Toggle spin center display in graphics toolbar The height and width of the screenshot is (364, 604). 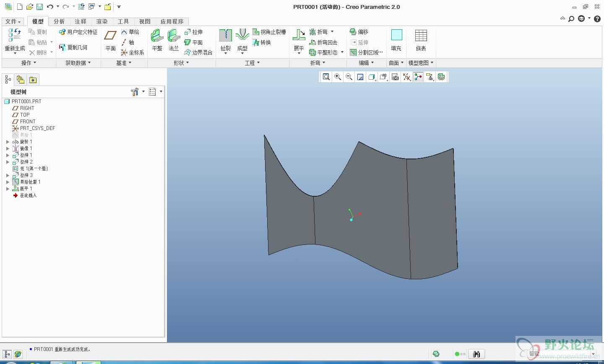click(418, 77)
